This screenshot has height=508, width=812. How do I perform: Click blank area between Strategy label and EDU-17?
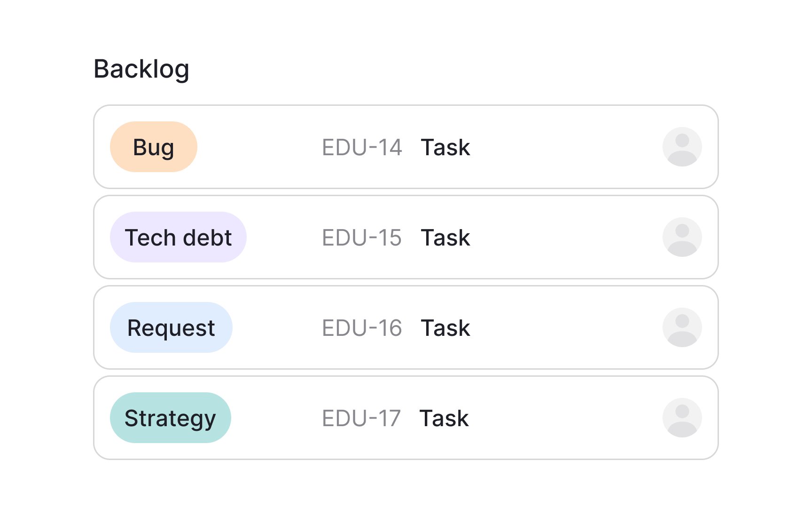click(276, 418)
